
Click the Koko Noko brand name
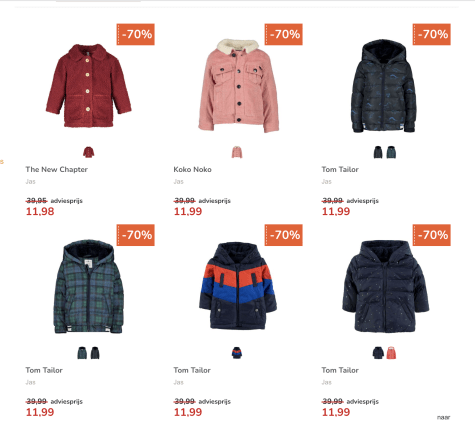pyautogui.click(x=192, y=169)
